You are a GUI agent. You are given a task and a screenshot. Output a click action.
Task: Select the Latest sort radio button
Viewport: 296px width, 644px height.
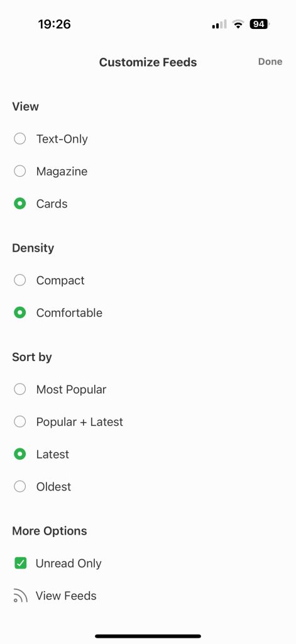(x=19, y=454)
